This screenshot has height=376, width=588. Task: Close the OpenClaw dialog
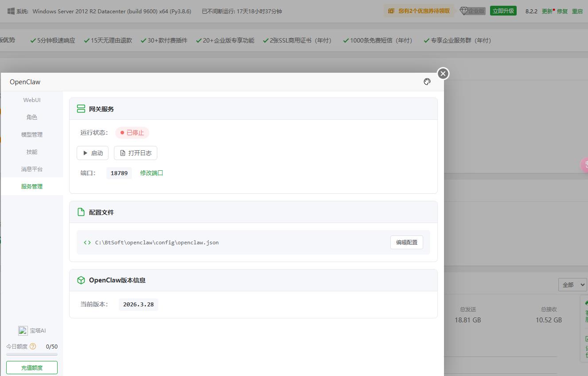click(x=443, y=74)
